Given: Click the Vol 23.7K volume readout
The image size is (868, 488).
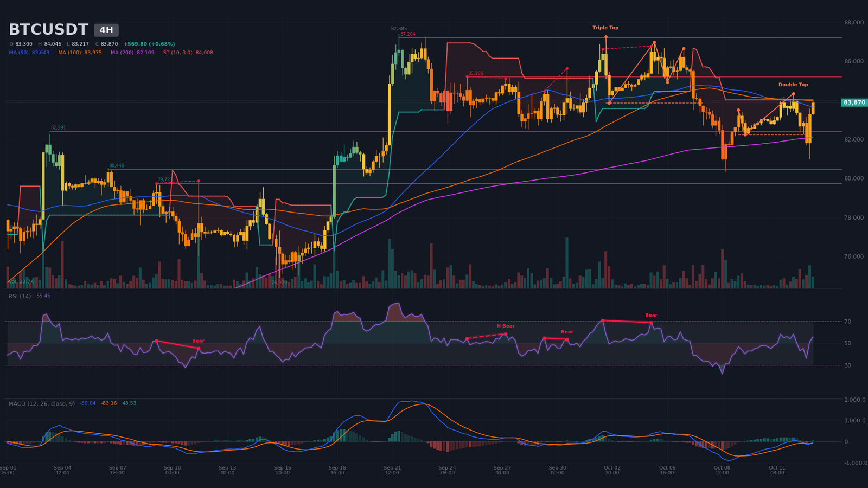Looking at the screenshot, I should pos(21,281).
